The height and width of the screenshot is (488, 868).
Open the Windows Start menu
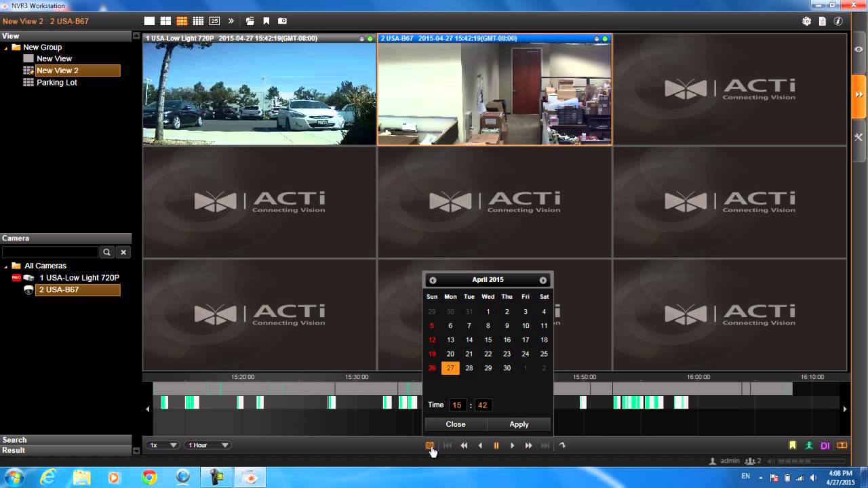tap(14, 477)
